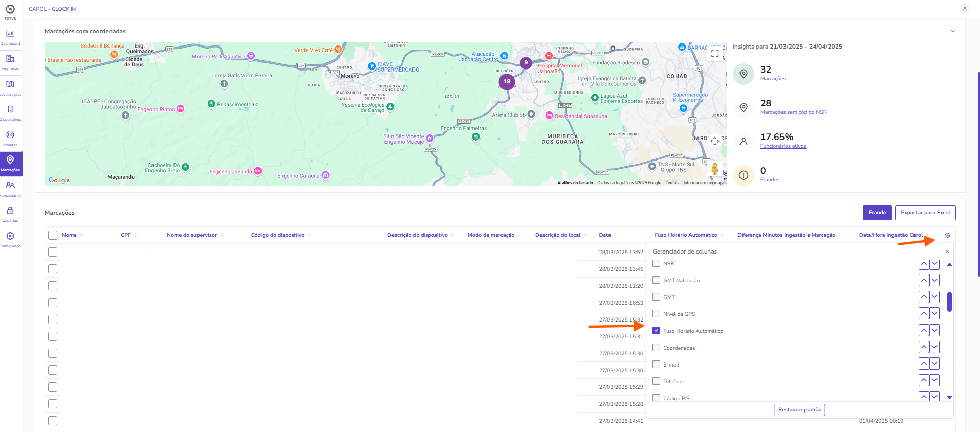
Task: Enable the GMT column checkbox
Action: 657,297
